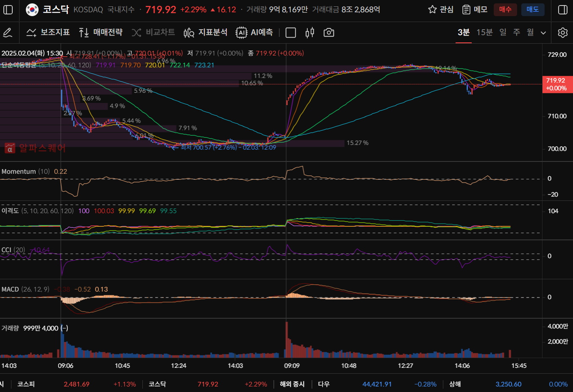Screen dimensions: 573x392
Task: Click the 매수 buy button
Action: (x=505, y=9)
